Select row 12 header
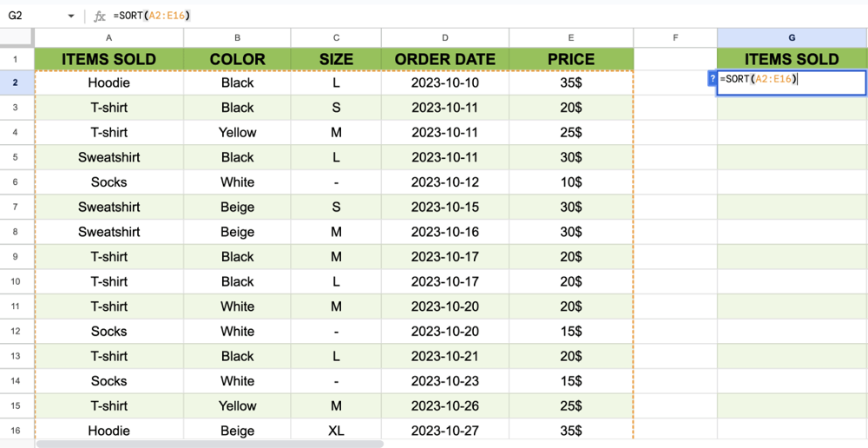868x448 pixels. [16, 331]
